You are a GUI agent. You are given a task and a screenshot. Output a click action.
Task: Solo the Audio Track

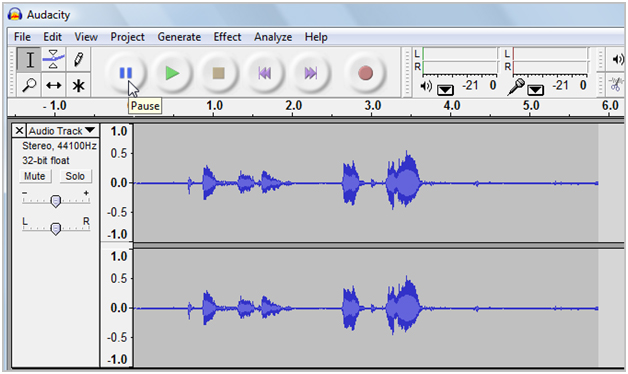tap(75, 176)
